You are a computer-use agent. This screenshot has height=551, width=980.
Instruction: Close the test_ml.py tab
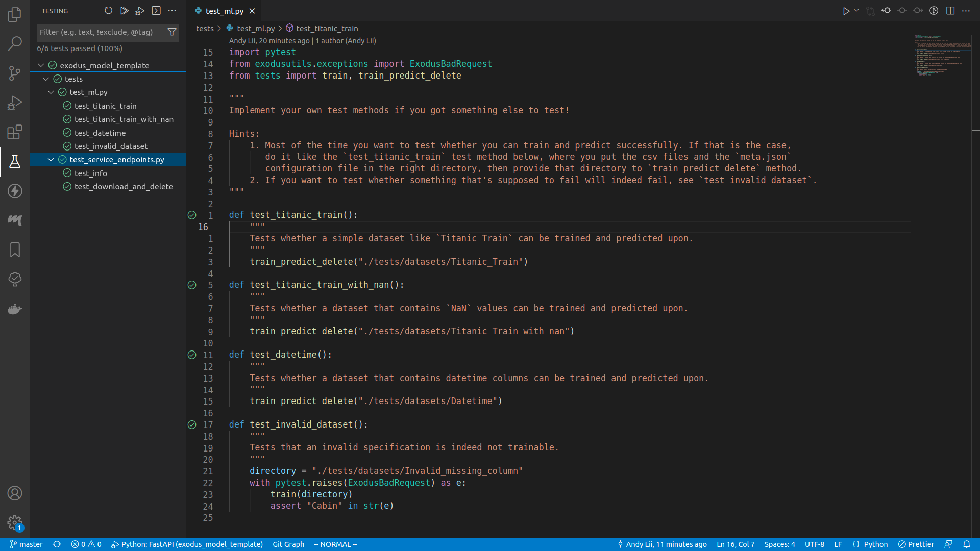point(252,11)
